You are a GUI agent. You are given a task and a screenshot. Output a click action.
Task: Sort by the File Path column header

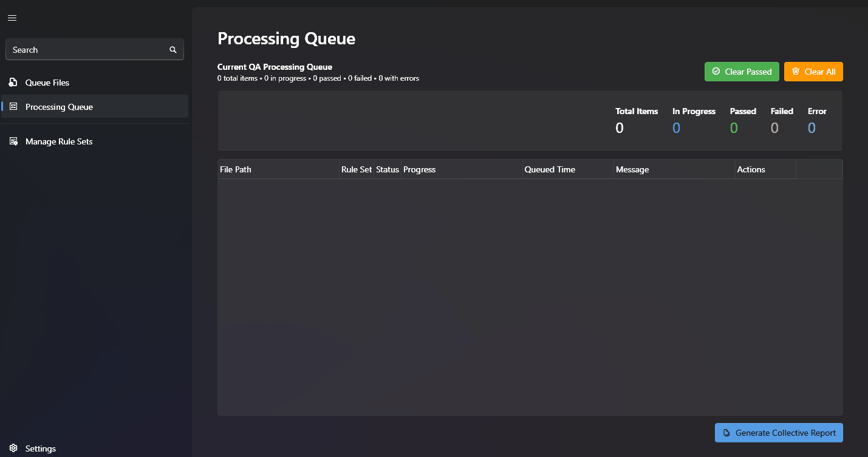(236, 169)
